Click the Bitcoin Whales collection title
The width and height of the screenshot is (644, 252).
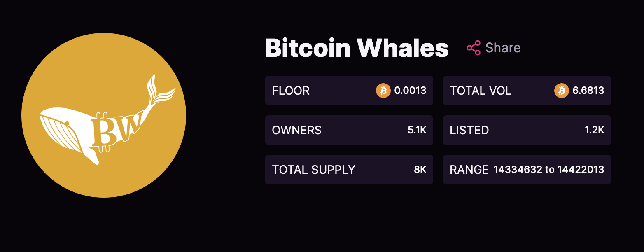(357, 48)
